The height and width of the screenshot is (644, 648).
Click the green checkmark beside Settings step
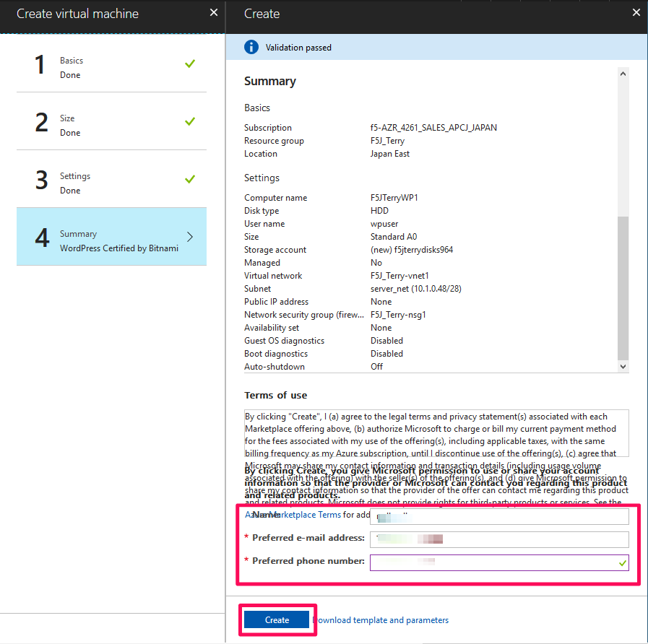pos(190,179)
